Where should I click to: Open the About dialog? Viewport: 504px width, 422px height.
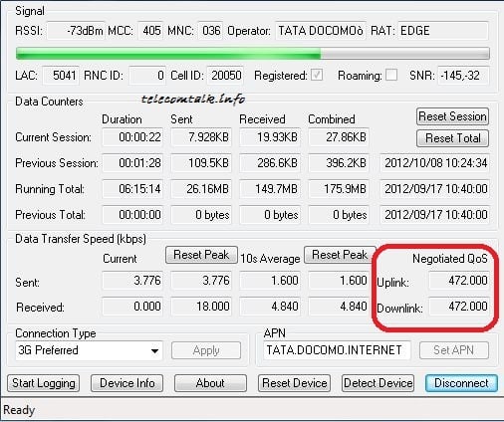point(210,383)
